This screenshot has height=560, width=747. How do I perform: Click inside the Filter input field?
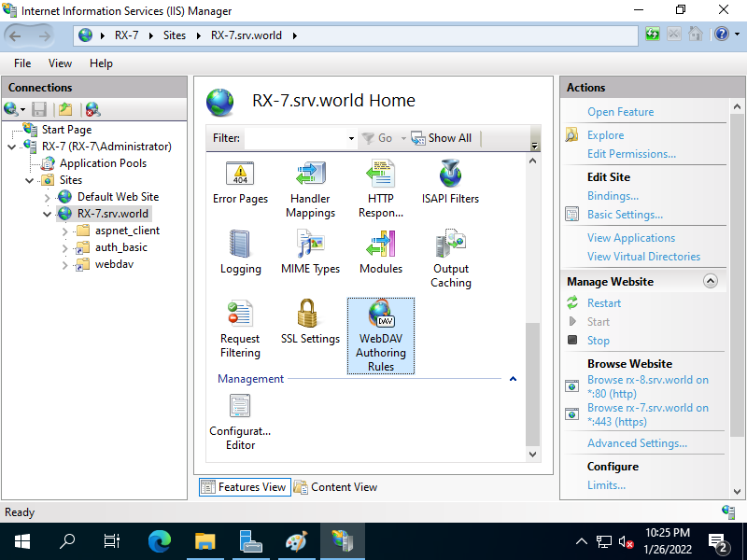tap(299, 137)
